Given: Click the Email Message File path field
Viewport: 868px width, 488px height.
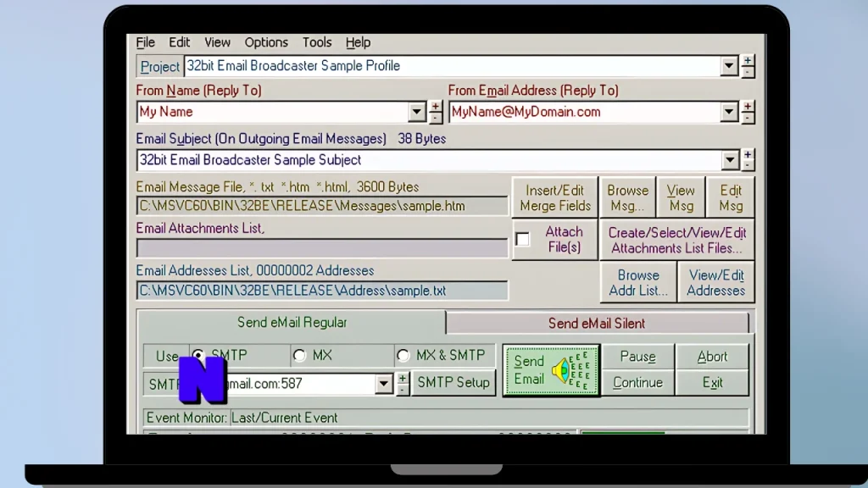Looking at the screenshot, I should [x=322, y=206].
